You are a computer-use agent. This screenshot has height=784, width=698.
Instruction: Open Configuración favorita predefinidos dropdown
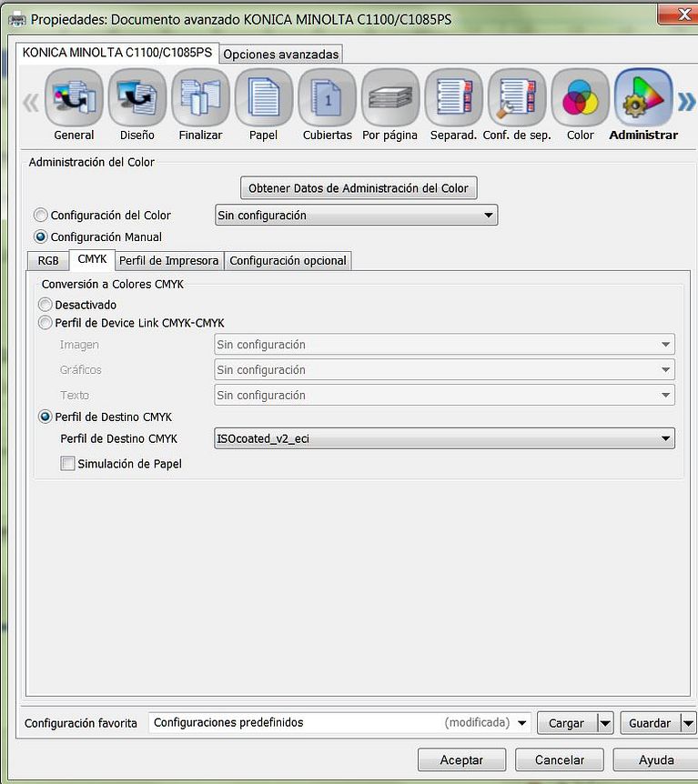[339, 722]
